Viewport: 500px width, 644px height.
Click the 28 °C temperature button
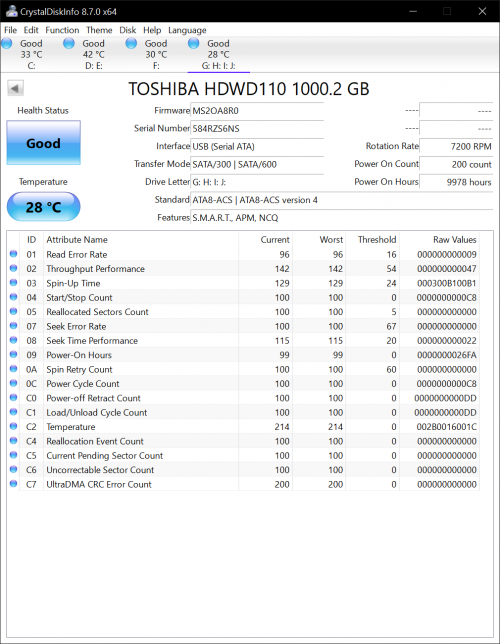44,207
